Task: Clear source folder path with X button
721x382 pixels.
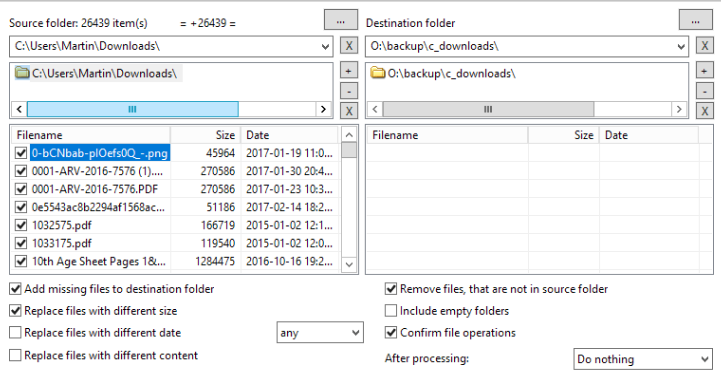Action: pyautogui.click(x=349, y=46)
